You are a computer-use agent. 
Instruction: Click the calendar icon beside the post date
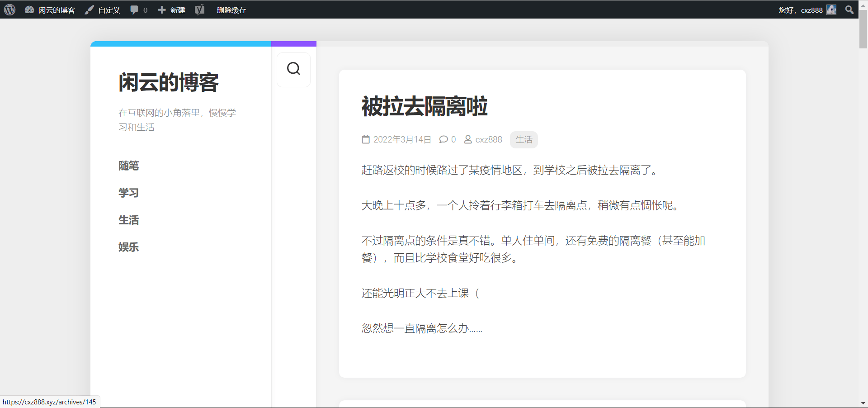point(366,139)
